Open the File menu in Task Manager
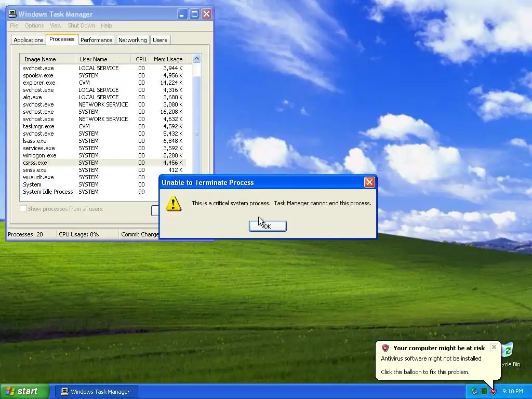Viewport: 532px width, 399px height. [14, 25]
